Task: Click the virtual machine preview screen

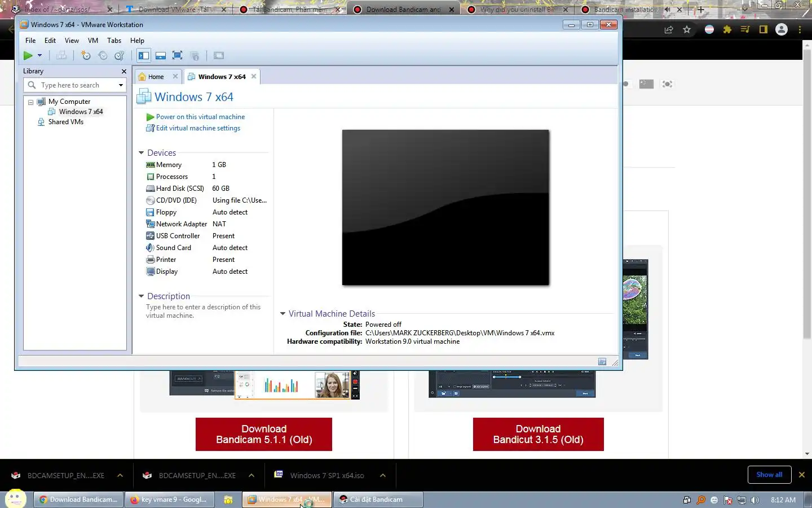Action: pyautogui.click(x=445, y=207)
